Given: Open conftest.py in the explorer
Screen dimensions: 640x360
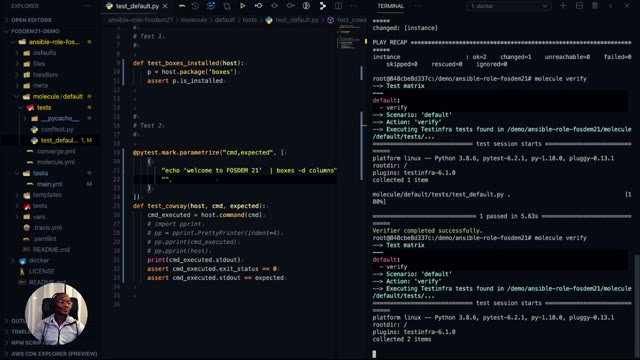Looking at the screenshot, I should click(49, 129).
